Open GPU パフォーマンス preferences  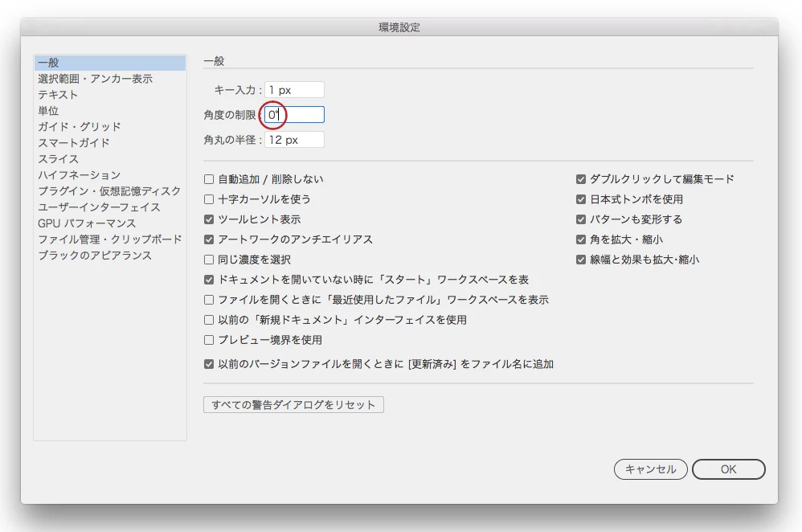(x=87, y=223)
